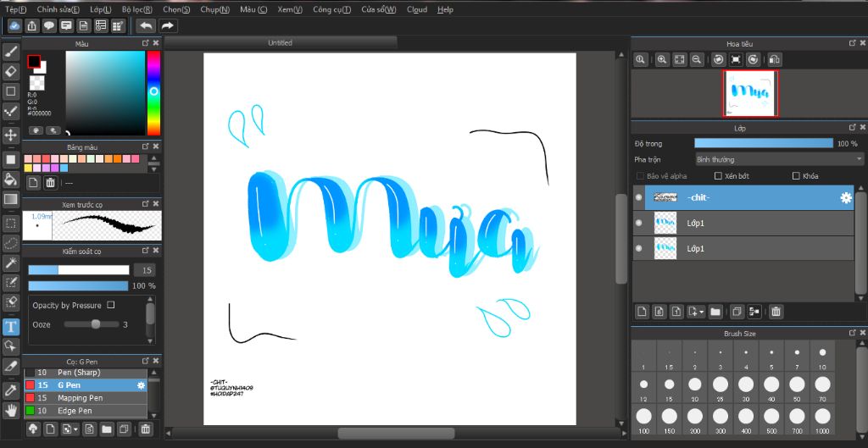Open G Pen brush settings gear
868x448 pixels.
click(142, 385)
